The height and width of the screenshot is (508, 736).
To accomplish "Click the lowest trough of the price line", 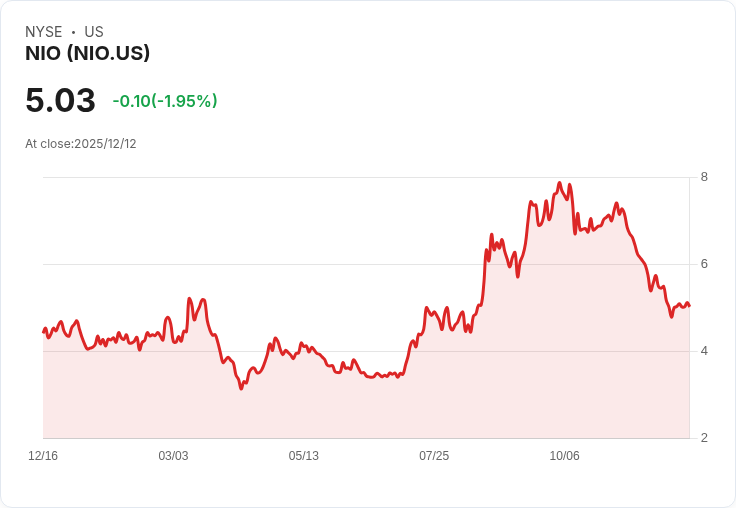I will coord(241,388).
